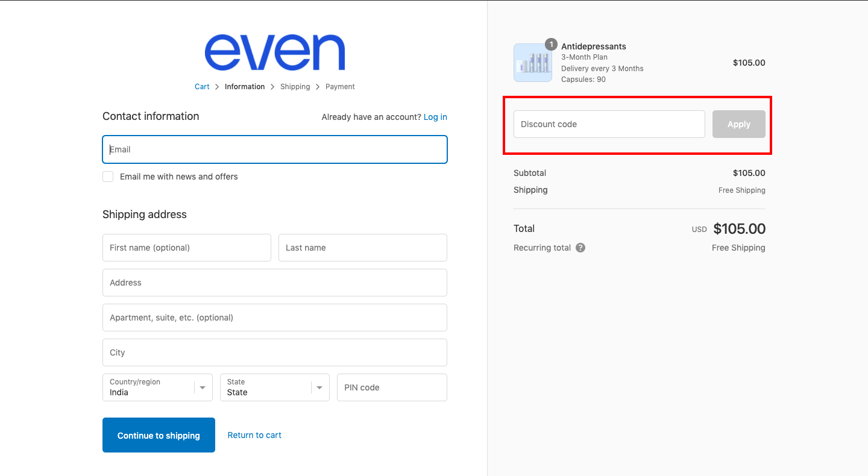The image size is (868, 476).
Task: Click the 3-Month Plan text
Action: [584, 57]
